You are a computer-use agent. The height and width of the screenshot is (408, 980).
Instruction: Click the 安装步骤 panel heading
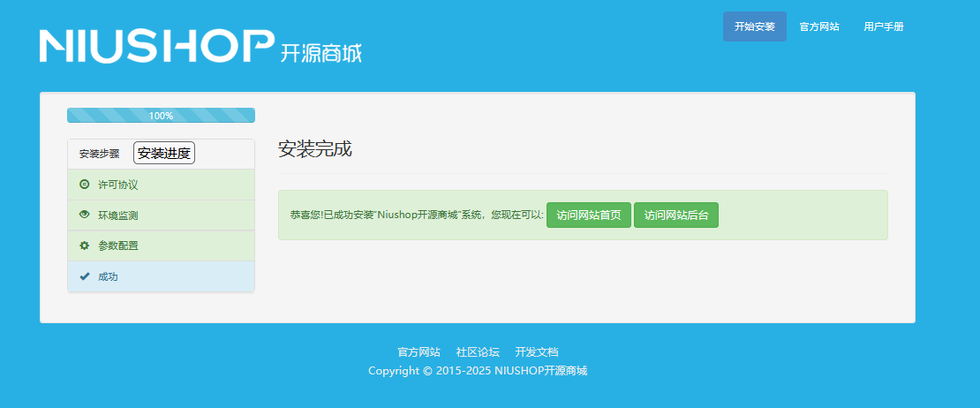click(x=100, y=155)
